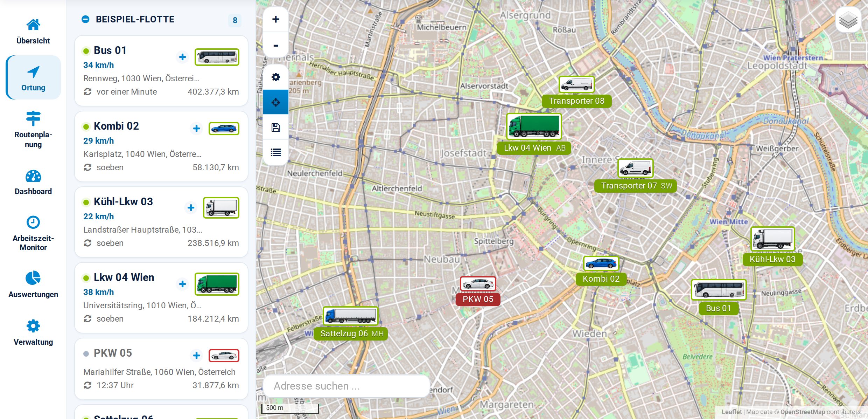Click Bus 01 thumbnail in fleet list
This screenshot has width=868, height=419.
[x=217, y=57]
